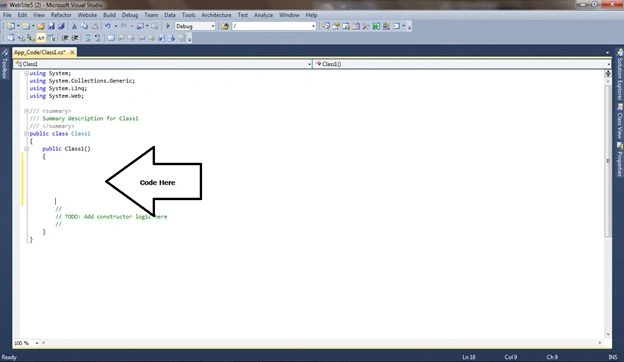Click the Redo icon

pyautogui.click(x=124, y=26)
